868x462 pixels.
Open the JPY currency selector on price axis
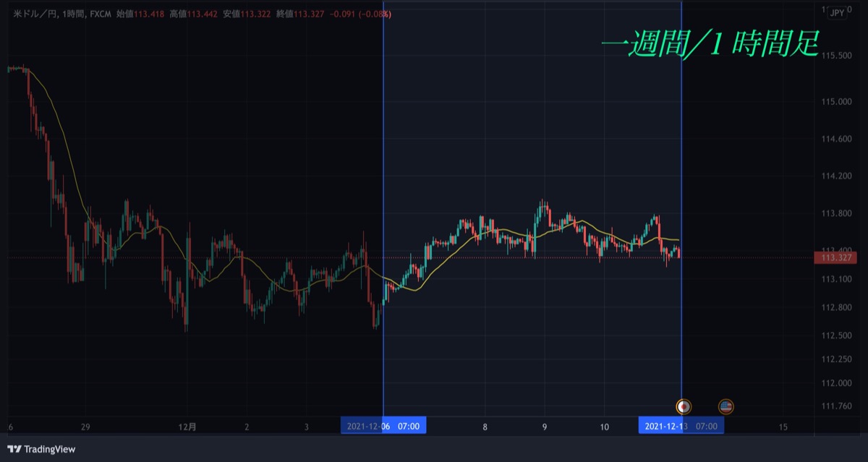[x=837, y=13]
